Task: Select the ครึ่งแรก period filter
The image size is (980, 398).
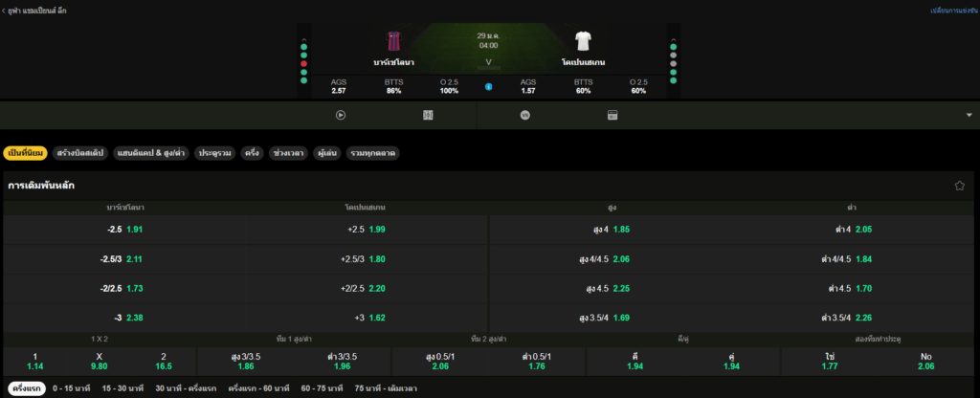Action: tap(25, 388)
